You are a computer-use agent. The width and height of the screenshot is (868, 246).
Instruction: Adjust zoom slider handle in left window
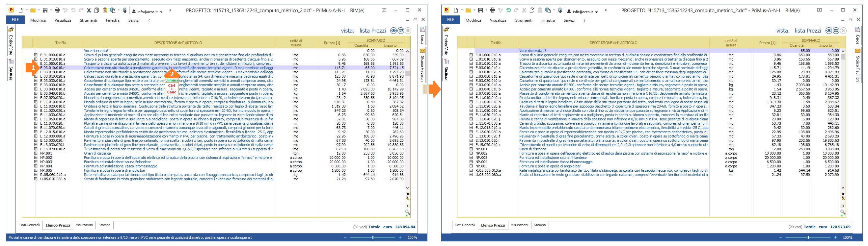pos(372,237)
